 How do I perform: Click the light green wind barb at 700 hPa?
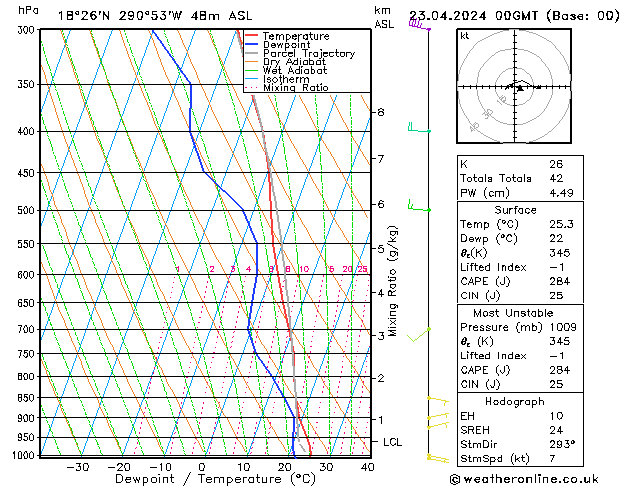pyautogui.click(x=419, y=335)
